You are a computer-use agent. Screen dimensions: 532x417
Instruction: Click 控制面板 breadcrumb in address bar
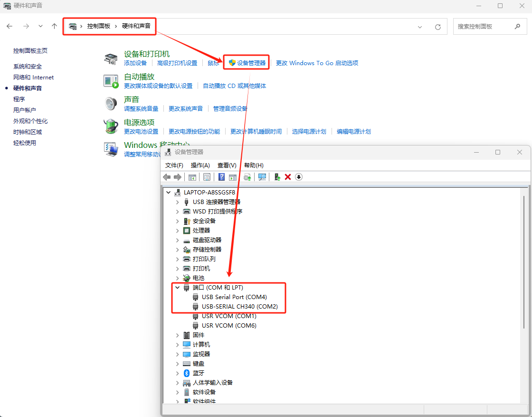[98, 26]
